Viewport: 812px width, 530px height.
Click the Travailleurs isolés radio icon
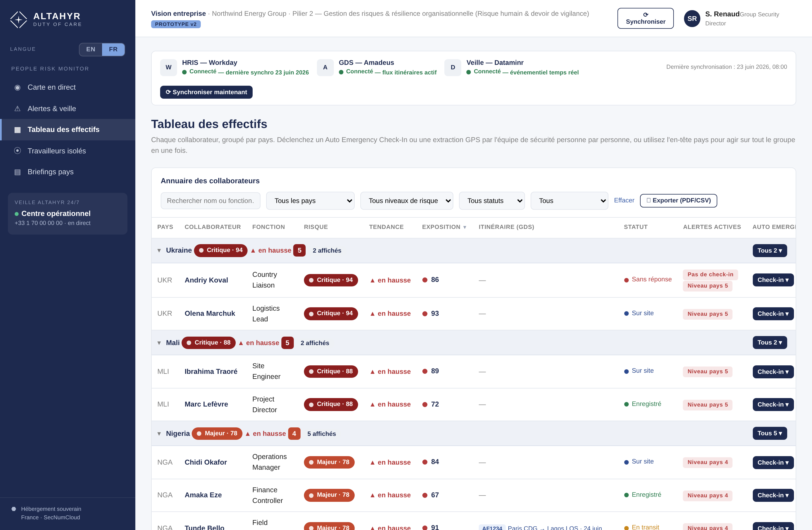(x=17, y=151)
